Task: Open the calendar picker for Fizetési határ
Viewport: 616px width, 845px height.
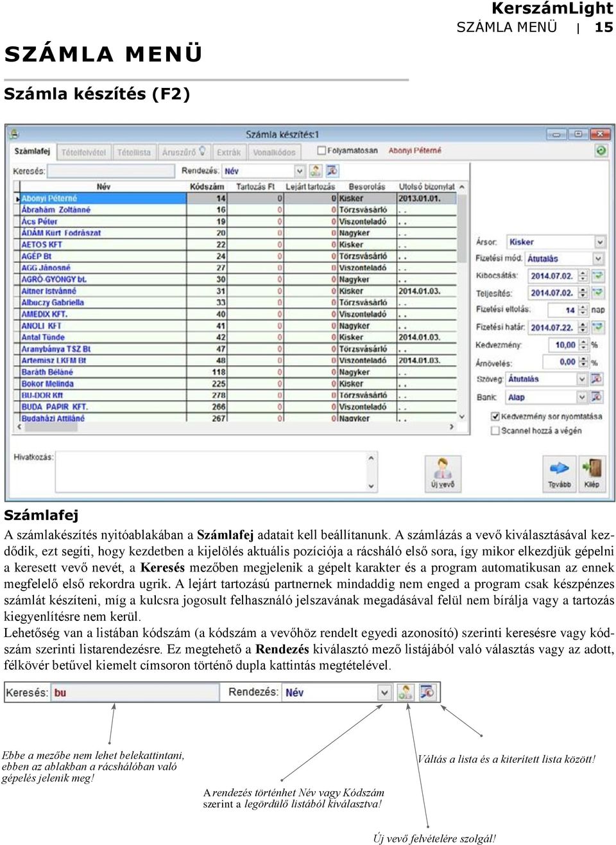Action: 597,327
